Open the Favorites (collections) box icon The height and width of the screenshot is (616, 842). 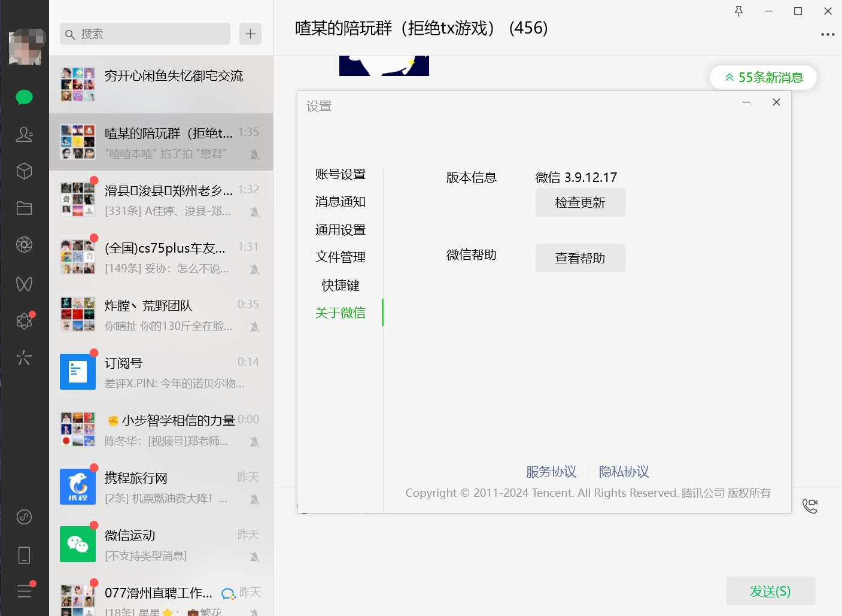pyautogui.click(x=24, y=171)
